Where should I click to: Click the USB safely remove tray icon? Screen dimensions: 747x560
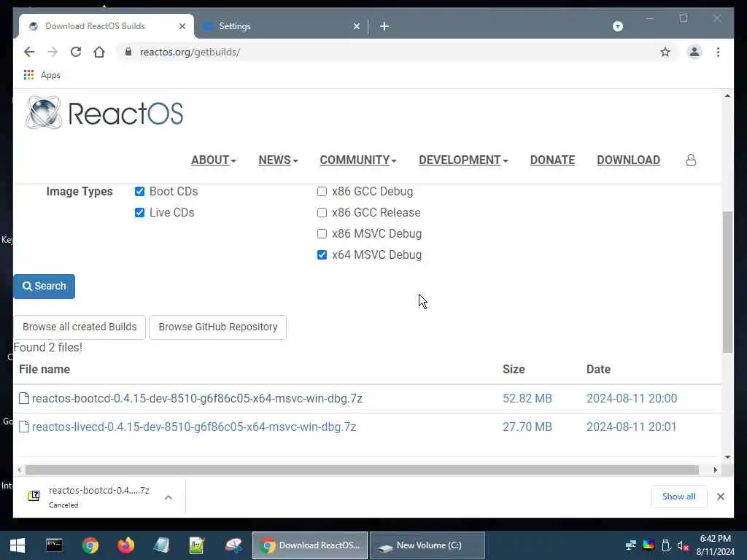pyautogui.click(x=666, y=545)
